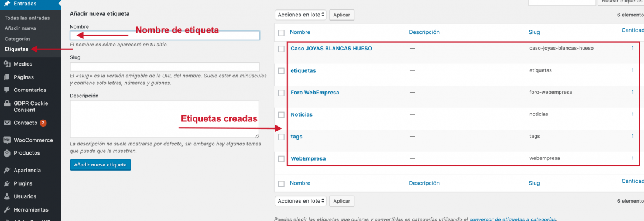This screenshot has width=644, height=221.
Task: Focus the Slug input field
Action: (165, 67)
